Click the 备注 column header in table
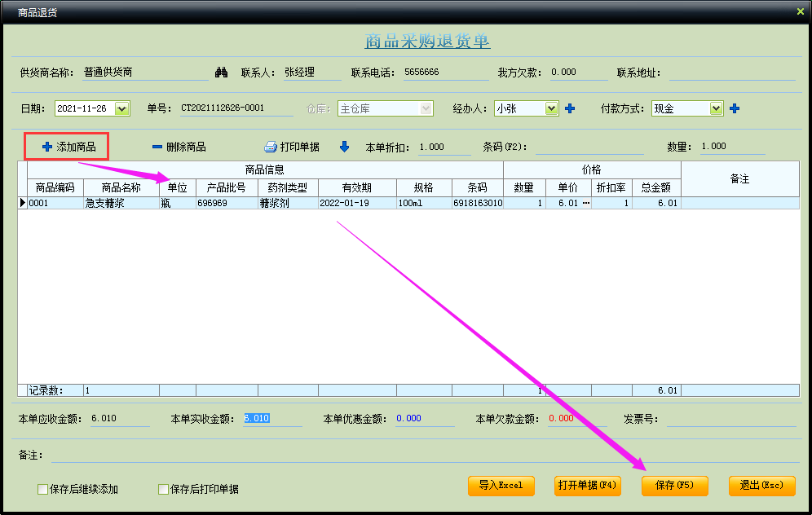 pos(740,178)
